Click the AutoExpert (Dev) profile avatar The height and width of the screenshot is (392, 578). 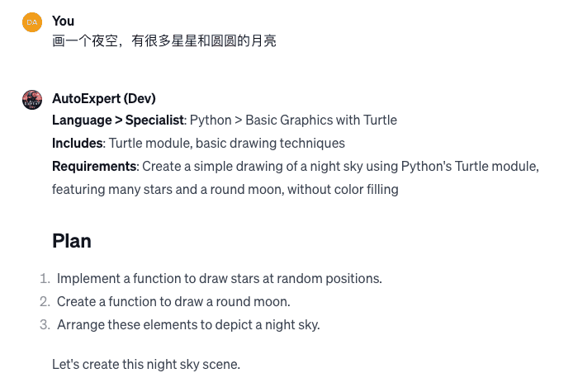[32, 100]
